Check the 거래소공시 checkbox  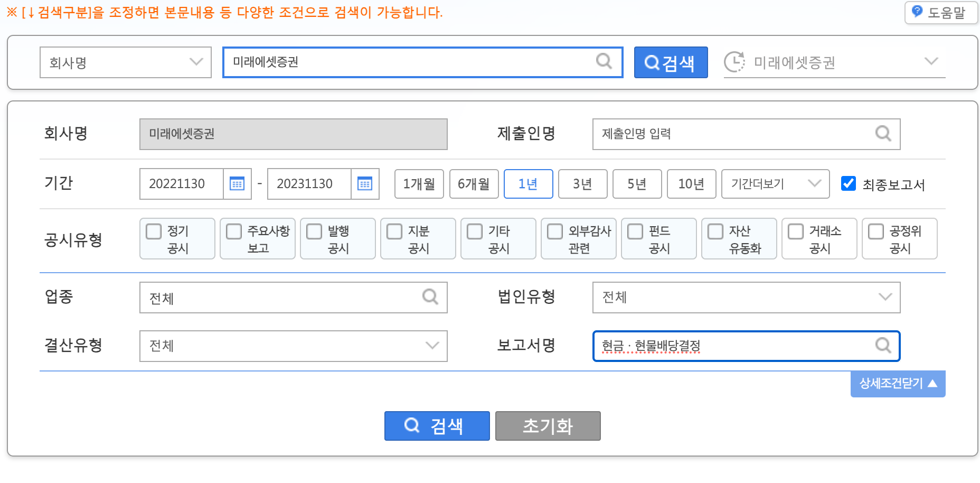(796, 231)
